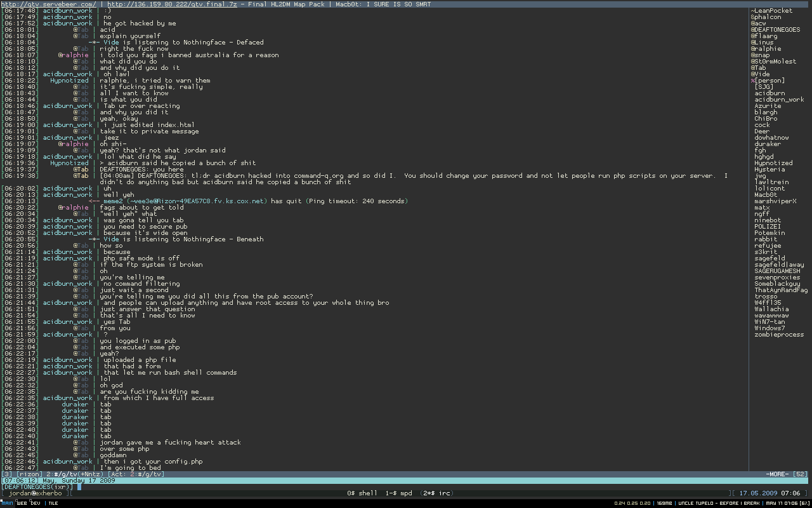Click the '[Act: 2:#/g/tv]' activity indicator

(136, 474)
